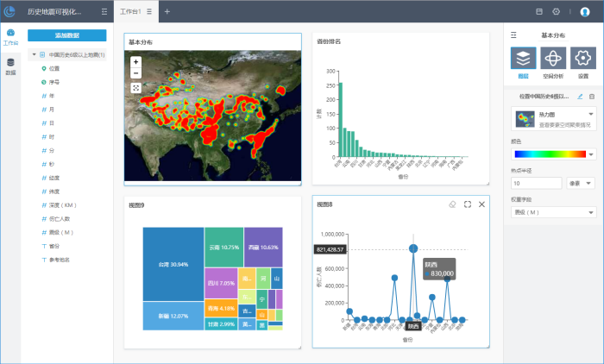This screenshot has height=364, width=604.
Task: Select the 工作台1 tab
Action: pos(129,12)
